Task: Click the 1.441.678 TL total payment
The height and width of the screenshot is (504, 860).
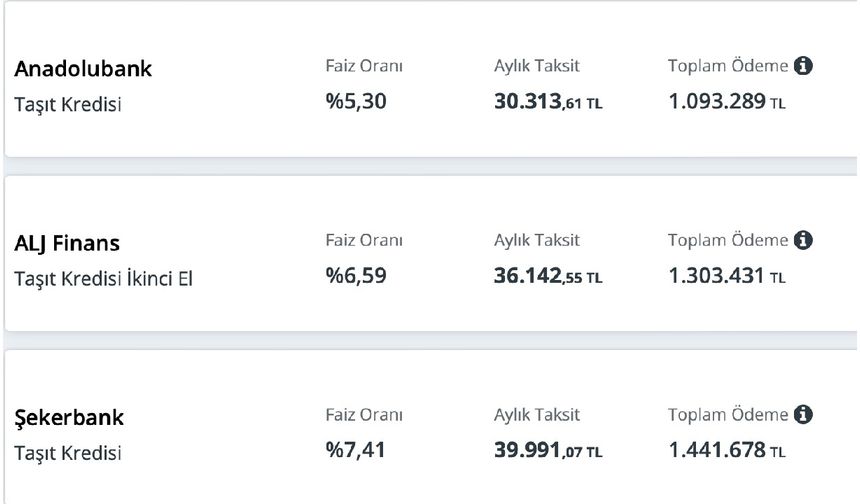Action: click(727, 450)
